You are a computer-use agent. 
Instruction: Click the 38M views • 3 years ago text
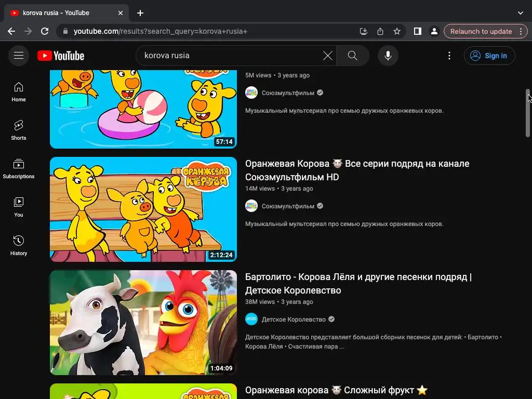(x=279, y=302)
